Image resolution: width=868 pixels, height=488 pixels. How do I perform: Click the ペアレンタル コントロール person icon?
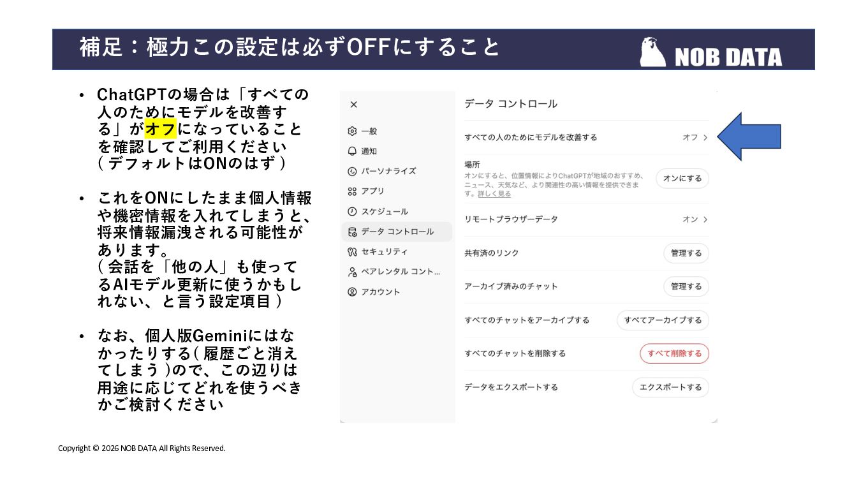[x=352, y=272]
